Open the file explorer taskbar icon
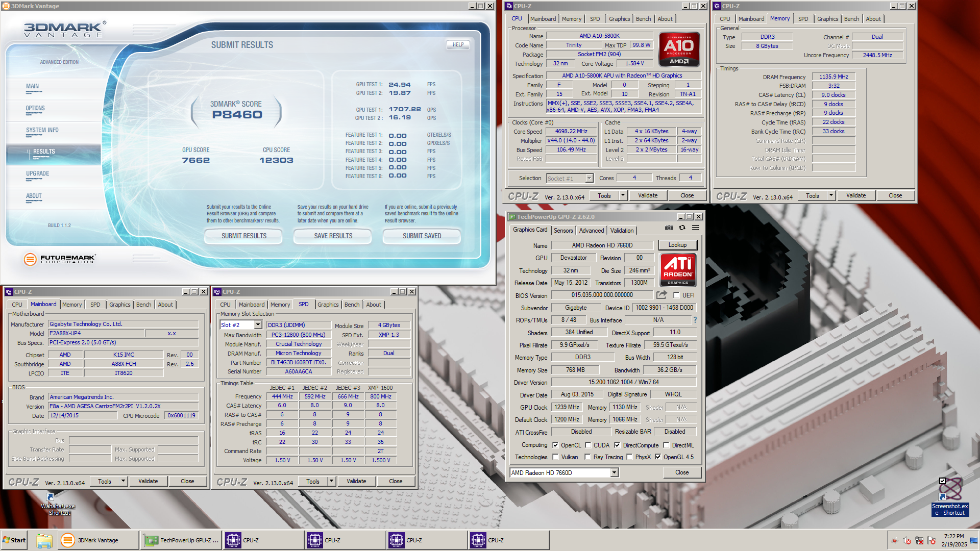Image resolution: width=980 pixels, height=551 pixels. (x=44, y=540)
